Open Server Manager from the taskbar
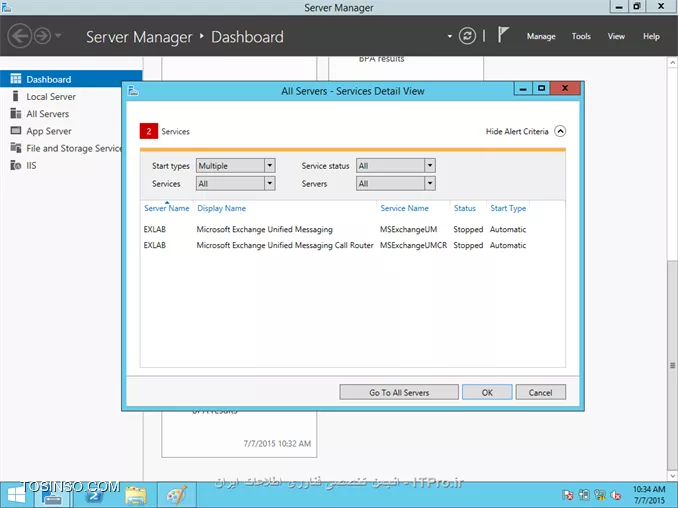Viewport: 678px width, 508px height. (54, 495)
